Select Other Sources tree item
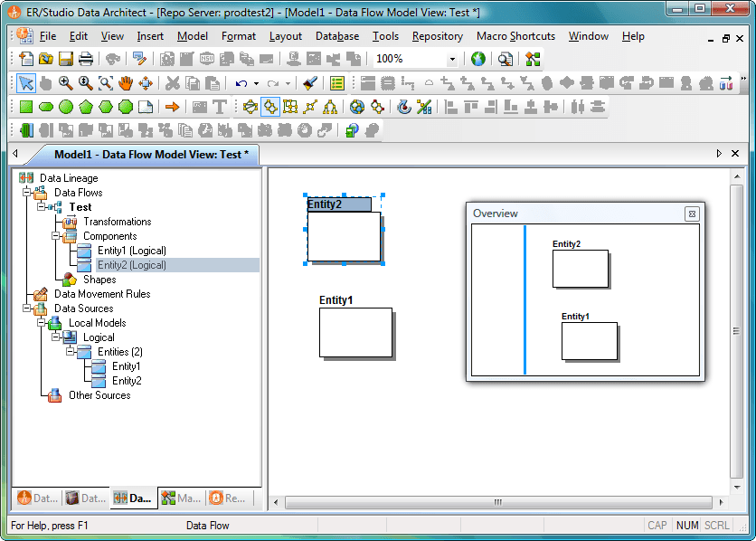Viewport: 756px width, 541px height. point(99,395)
